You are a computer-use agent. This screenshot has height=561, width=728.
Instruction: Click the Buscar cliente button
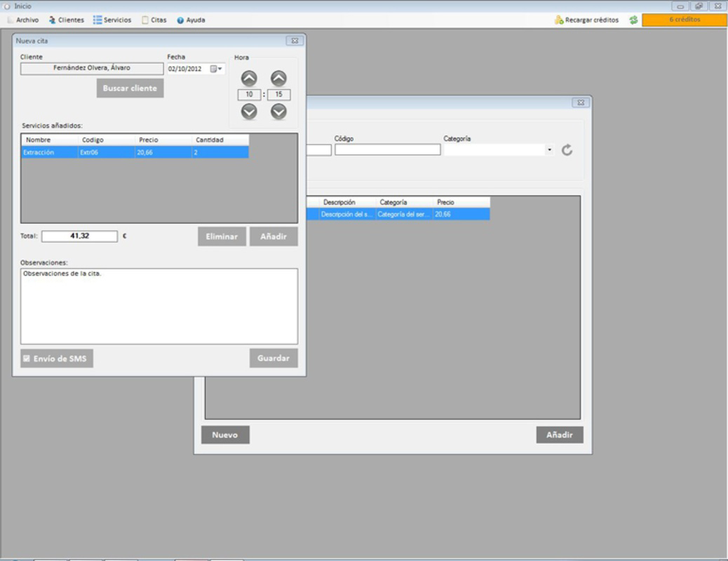point(130,88)
